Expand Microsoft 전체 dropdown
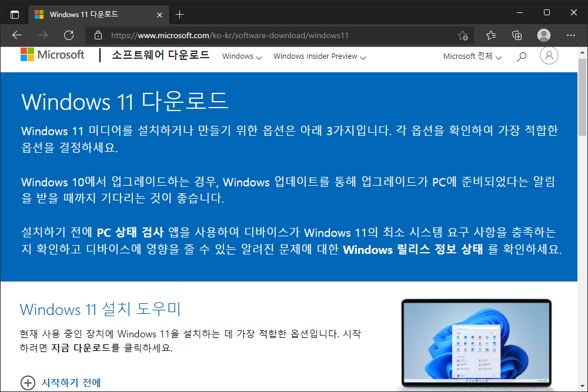 [x=472, y=56]
